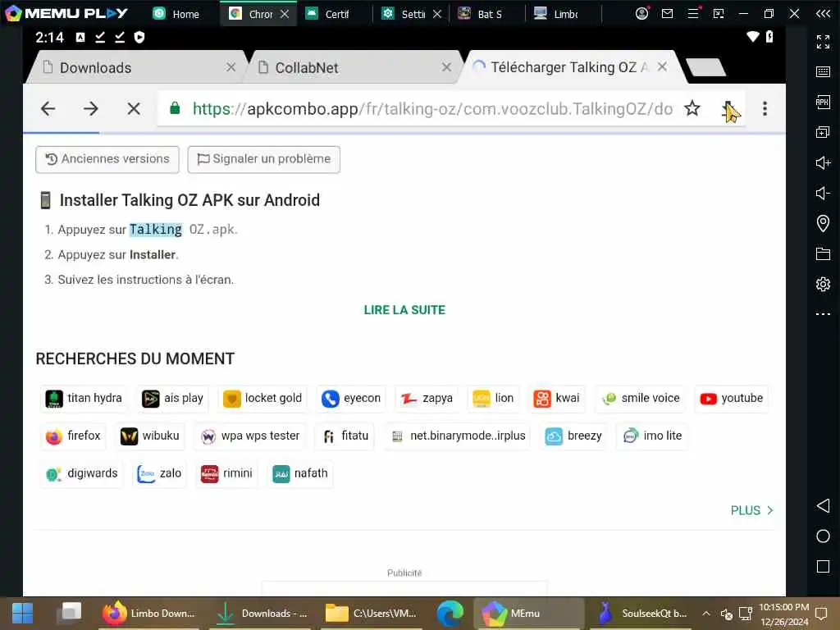The height and width of the screenshot is (630, 840).
Task: Open zapya trending search
Action: point(427,398)
